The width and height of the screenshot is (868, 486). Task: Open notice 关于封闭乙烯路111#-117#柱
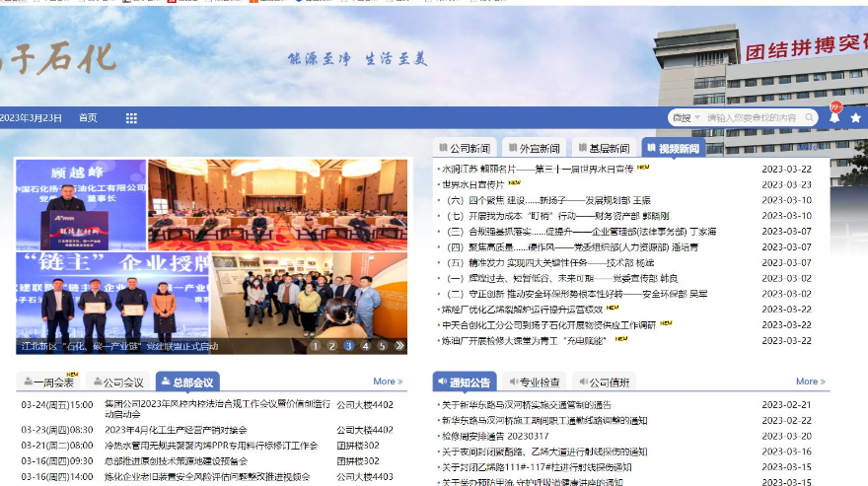[537, 466]
